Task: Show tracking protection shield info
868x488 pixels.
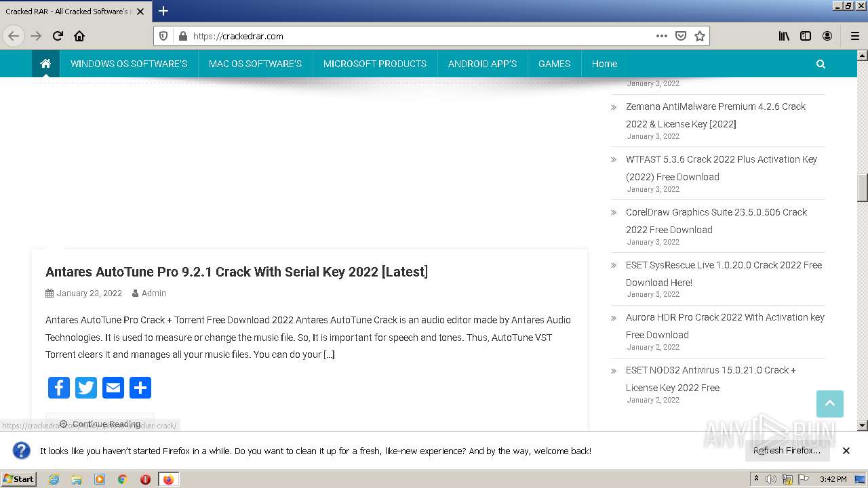Action: point(163,36)
